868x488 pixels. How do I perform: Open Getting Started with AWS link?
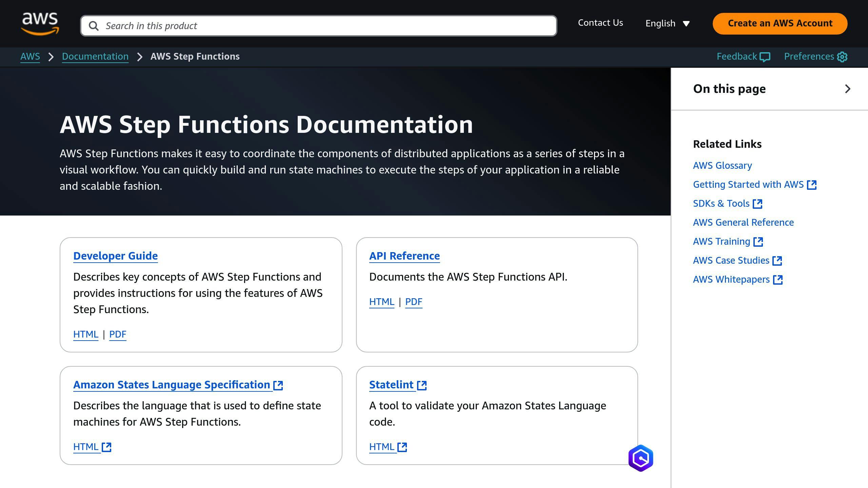(x=755, y=184)
